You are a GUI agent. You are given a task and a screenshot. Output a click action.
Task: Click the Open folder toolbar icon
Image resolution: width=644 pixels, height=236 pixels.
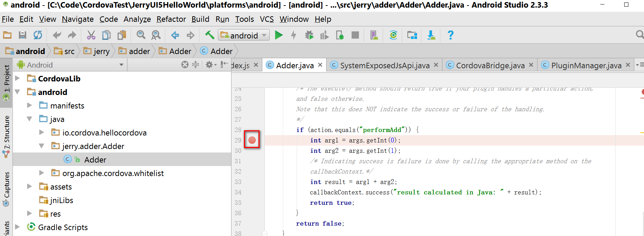pyautogui.click(x=7, y=35)
